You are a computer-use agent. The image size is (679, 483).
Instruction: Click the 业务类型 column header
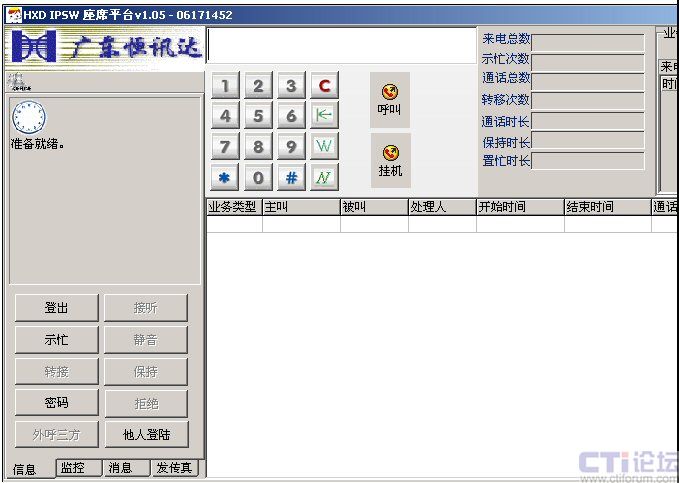233,207
